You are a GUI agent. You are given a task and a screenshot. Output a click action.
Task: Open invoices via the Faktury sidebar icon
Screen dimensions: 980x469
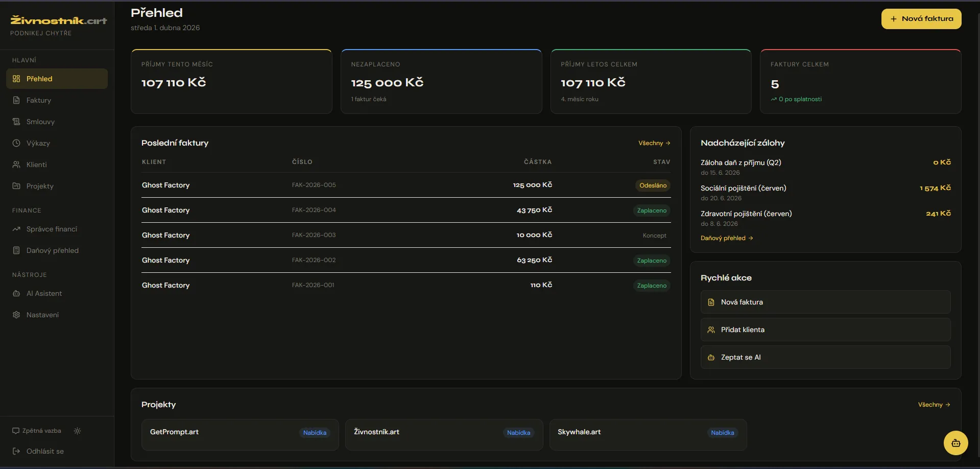click(x=16, y=100)
